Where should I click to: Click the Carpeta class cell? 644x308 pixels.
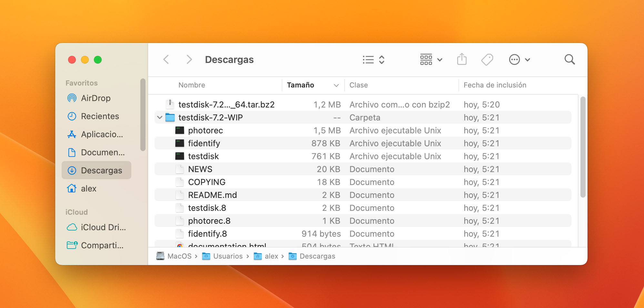(x=365, y=118)
